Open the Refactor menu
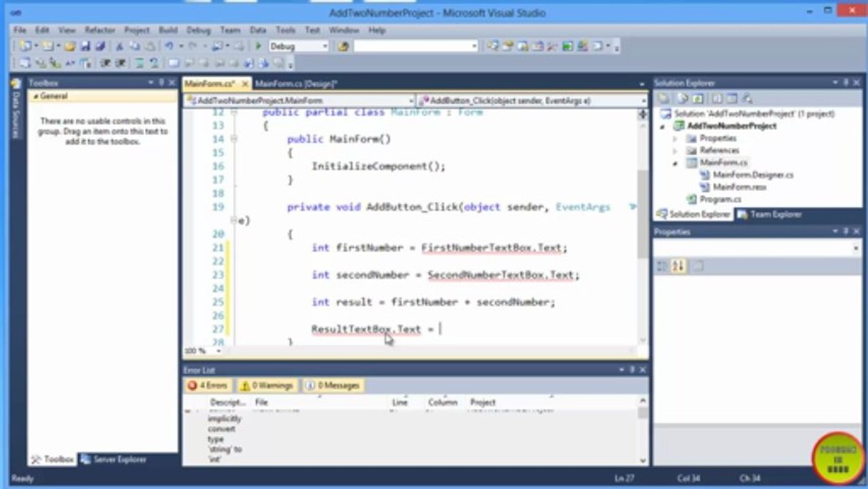Screen dimensions: 868x489 click(x=100, y=31)
